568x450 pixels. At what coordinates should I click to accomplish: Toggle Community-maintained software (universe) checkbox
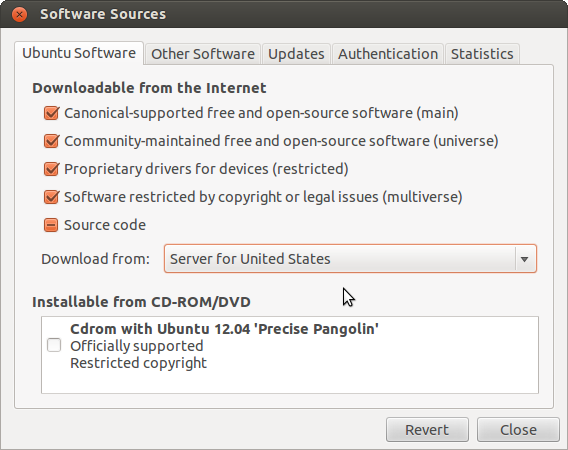(51, 141)
